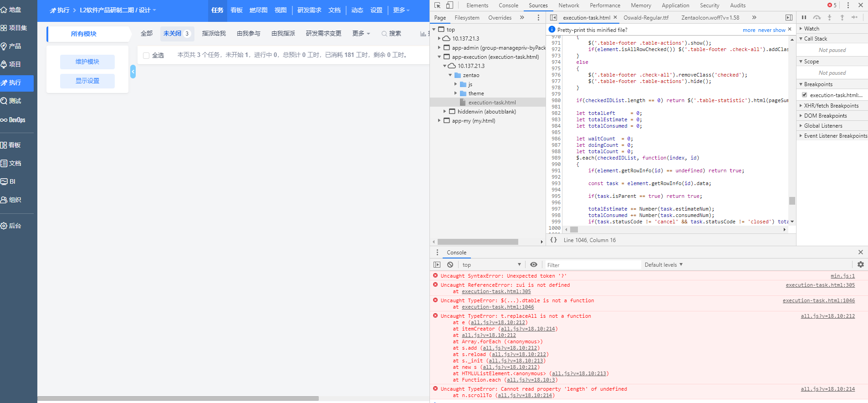Check the 全选 select-all checkbox

coord(146,56)
